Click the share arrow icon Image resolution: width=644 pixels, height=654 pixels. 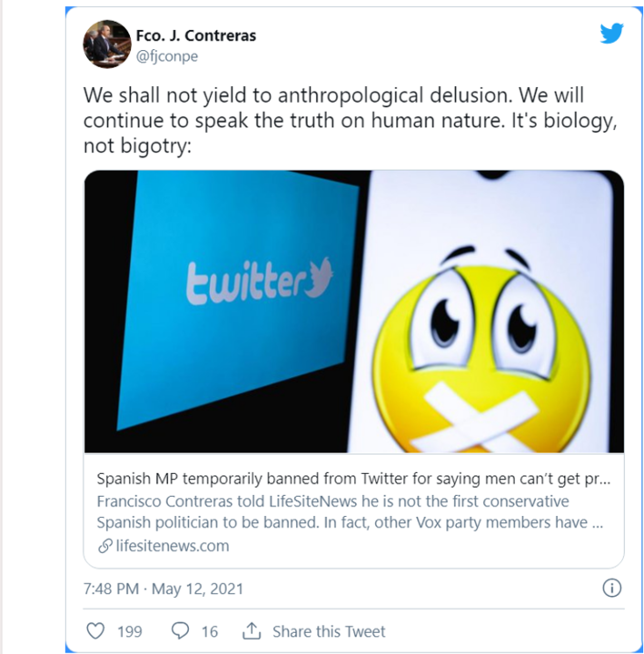click(x=252, y=631)
